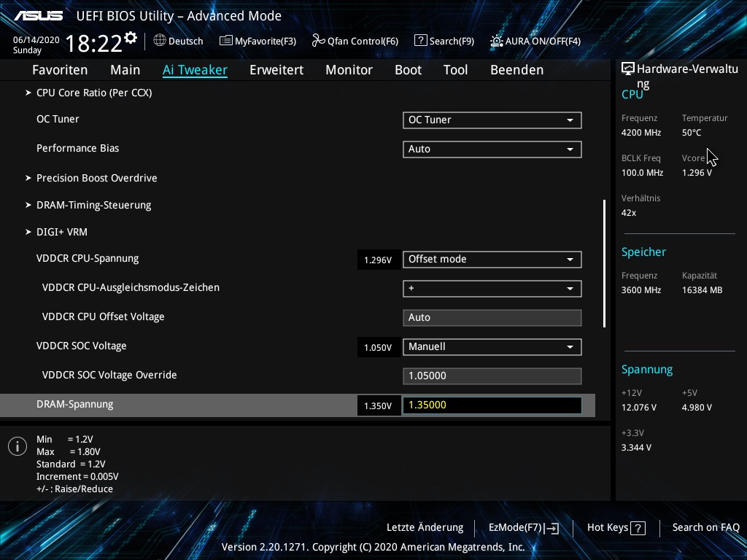747x560 pixels.
Task: Click the 1.050V SOC voltage readout
Action: [x=379, y=348]
